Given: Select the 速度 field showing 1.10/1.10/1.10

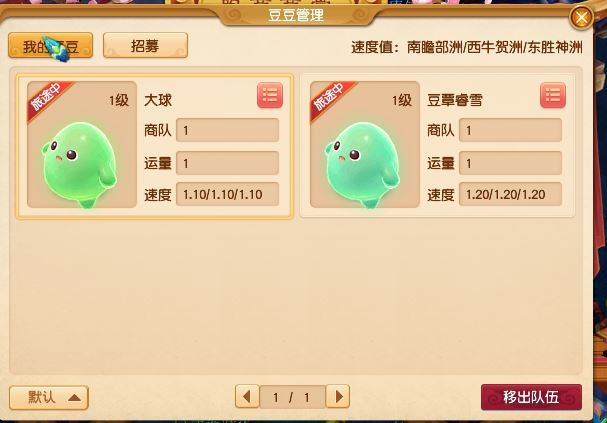Looking at the screenshot, I should click(x=227, y=194).
